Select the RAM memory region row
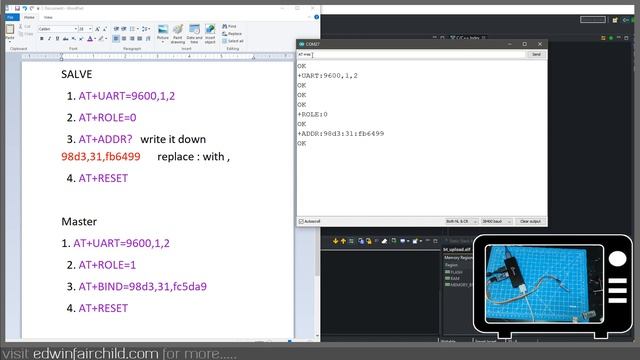 452,278
